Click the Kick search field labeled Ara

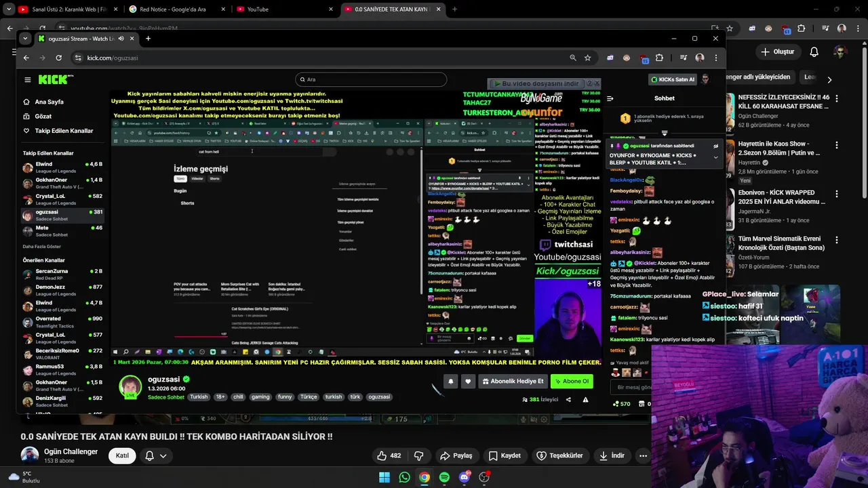pyautogui.click(x=371, y=79)
